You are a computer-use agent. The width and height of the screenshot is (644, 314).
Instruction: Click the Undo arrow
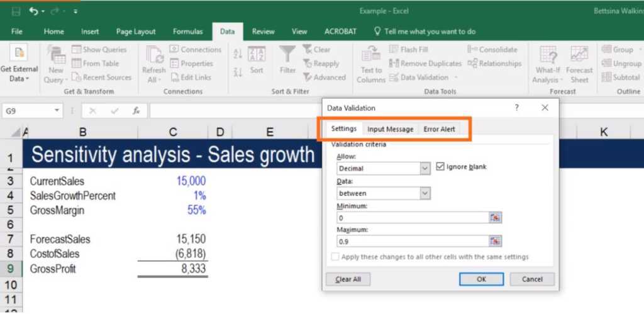coord(34,11)
